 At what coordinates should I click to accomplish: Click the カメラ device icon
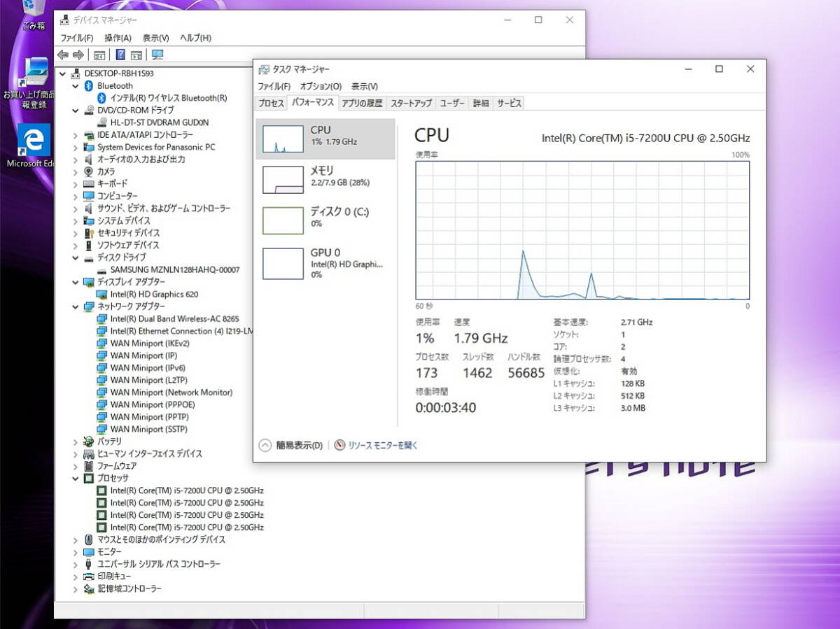[89, 171]
